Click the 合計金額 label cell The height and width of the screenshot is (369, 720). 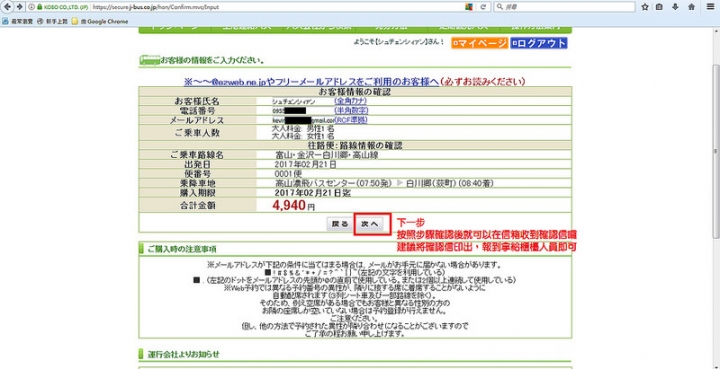(x=197, y=206)
